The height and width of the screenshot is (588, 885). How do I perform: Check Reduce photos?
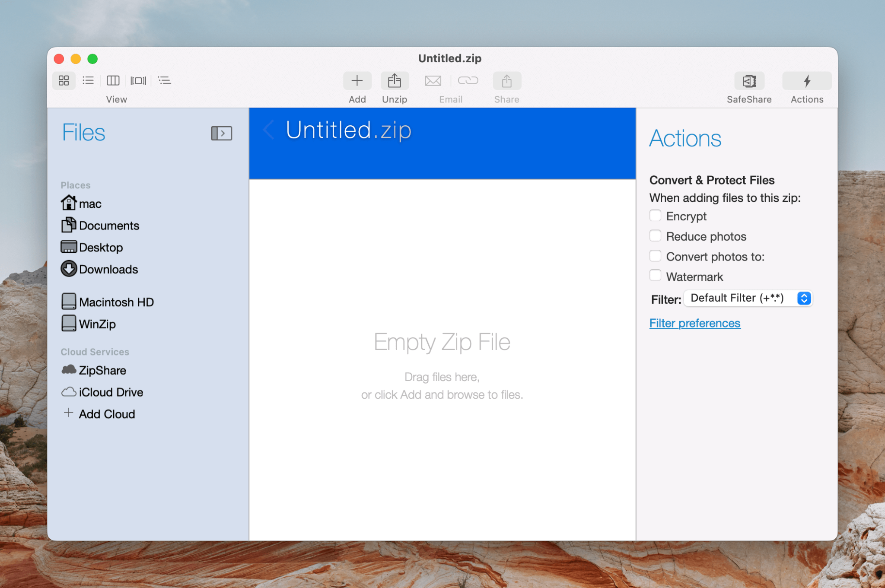pos(656,235)
